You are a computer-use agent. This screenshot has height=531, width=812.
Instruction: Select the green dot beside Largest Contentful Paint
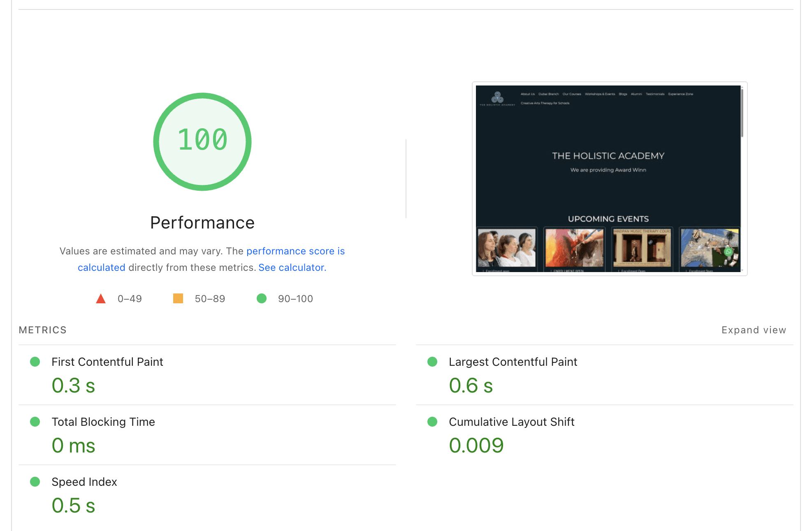[433, 362]
